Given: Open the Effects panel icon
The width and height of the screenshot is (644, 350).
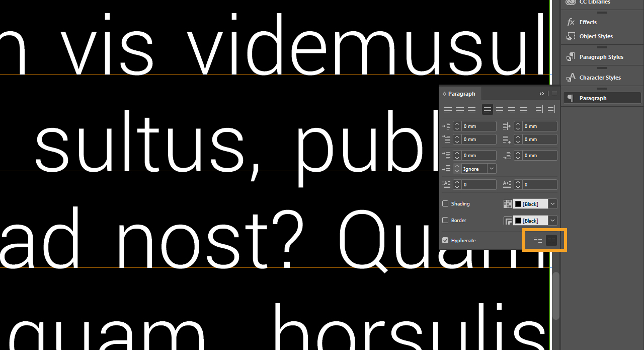Looking at the screenshot, I should pos(571,22).
